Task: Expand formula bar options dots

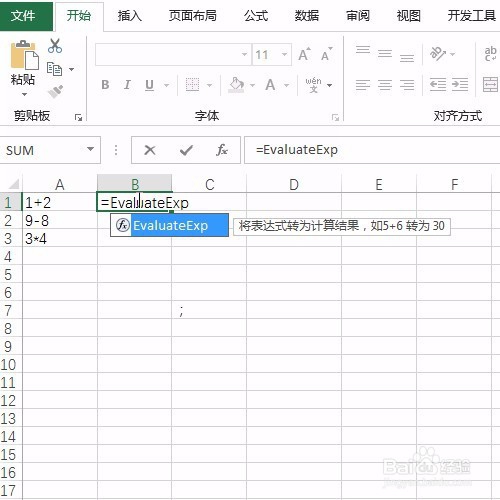Action: (116, 150)
